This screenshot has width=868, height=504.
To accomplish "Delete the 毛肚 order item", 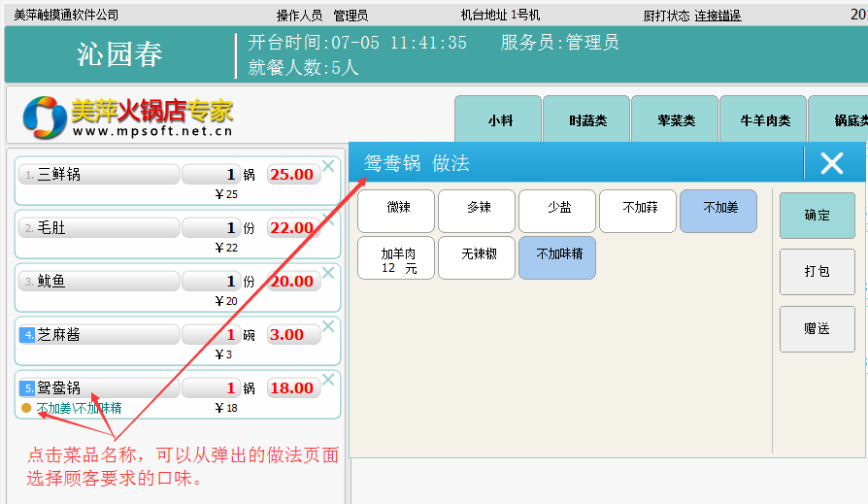I will pyautogui.click(x=328, y=219).
